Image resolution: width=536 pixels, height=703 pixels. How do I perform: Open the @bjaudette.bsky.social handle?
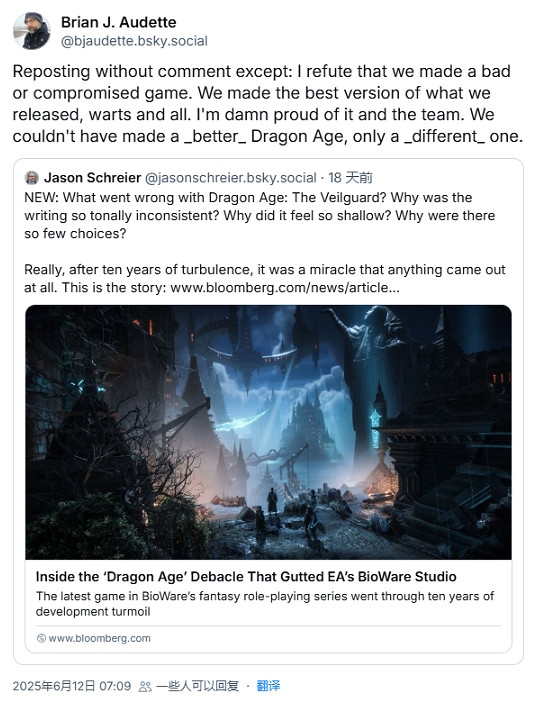134,41
